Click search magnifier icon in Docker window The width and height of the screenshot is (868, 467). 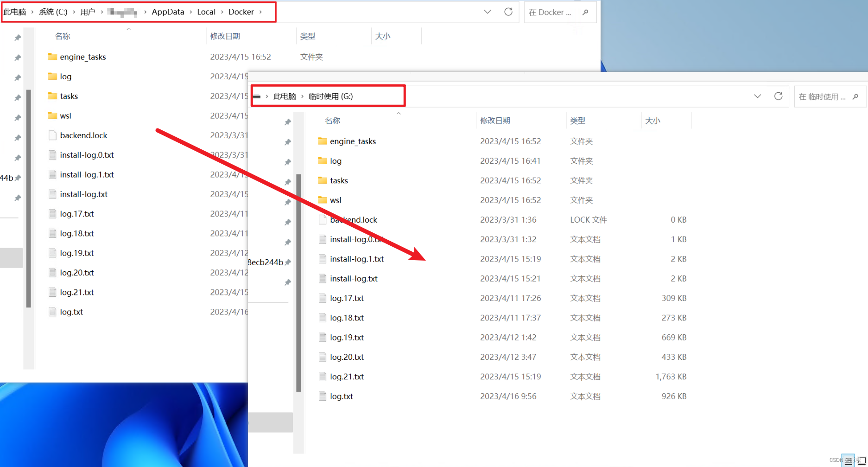[586, 13]
